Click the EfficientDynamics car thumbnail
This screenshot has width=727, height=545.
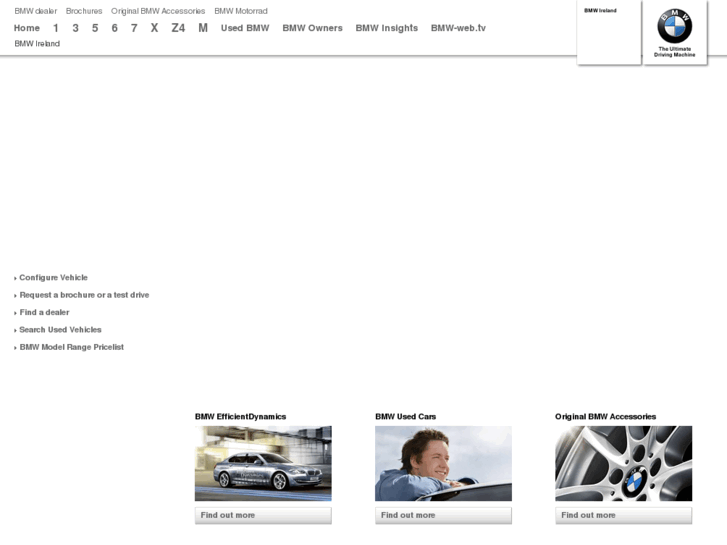(x=263, y=463)
